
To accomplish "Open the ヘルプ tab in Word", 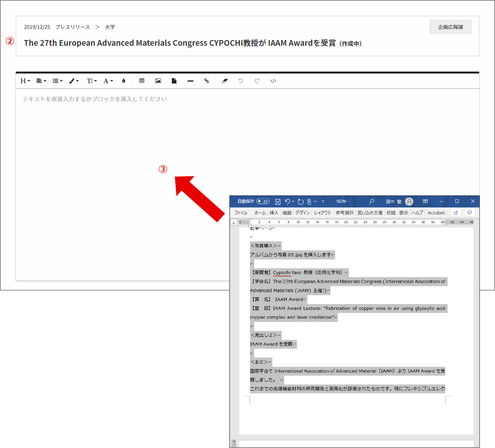I will coord(417,212).
